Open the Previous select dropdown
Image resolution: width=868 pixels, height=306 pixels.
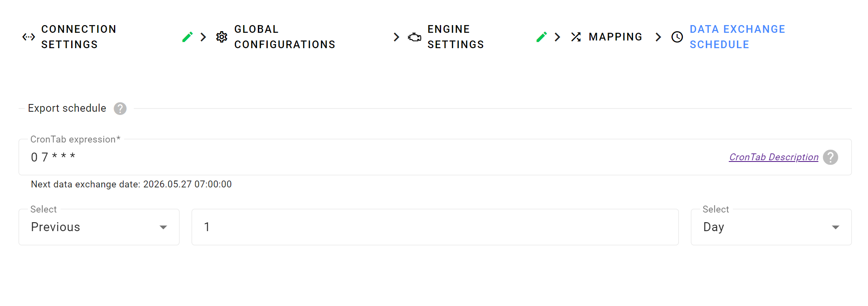click(x=99, y=227)
